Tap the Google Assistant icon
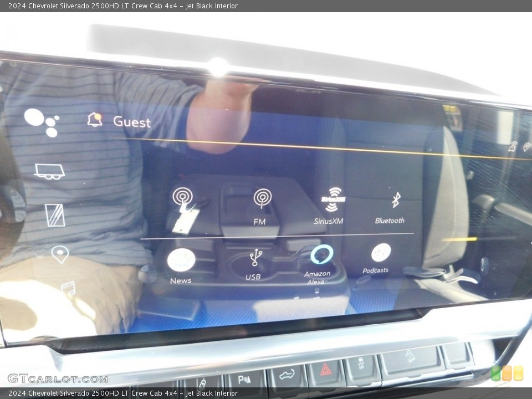The image size is (532, 399). tap(42, 122)
